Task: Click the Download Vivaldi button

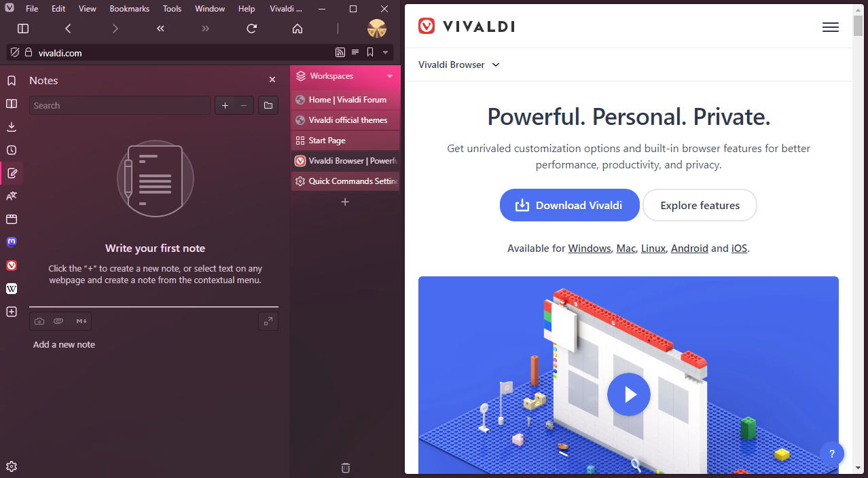Action: (570, 205)
